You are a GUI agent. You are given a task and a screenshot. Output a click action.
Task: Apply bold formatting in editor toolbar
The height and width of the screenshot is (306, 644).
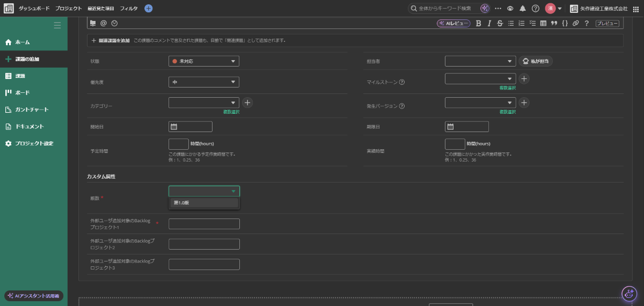478,23
